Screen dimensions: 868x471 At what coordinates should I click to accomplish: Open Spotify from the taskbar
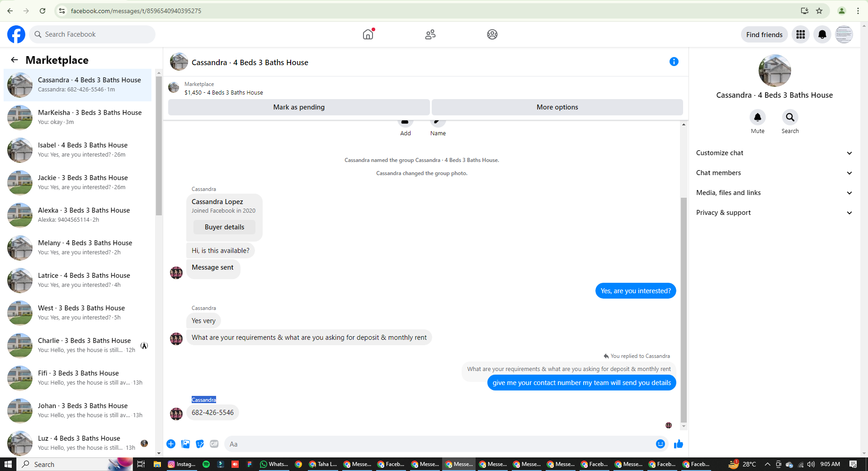coord(206,464)
